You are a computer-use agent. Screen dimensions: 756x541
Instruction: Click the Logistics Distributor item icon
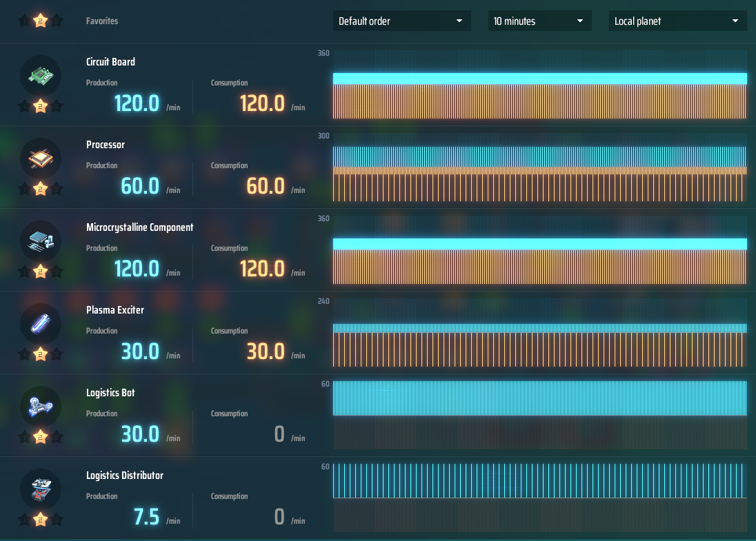[x=41, y=489]
